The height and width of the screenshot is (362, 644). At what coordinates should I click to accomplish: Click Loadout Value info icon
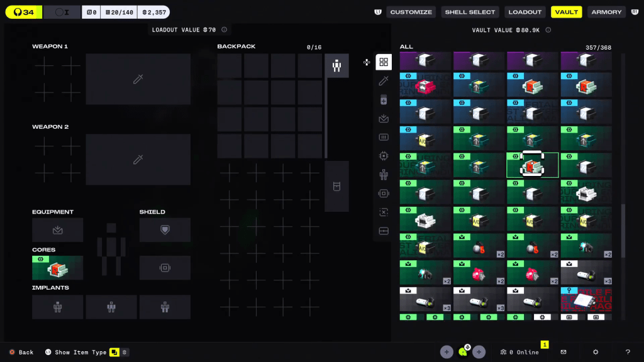(225, 30)
